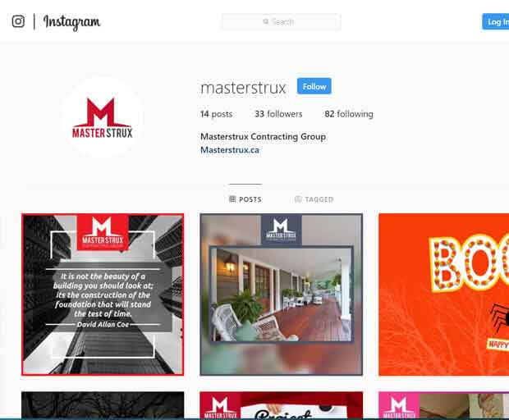Open the David Allan Coe quote post

point(103,294)
